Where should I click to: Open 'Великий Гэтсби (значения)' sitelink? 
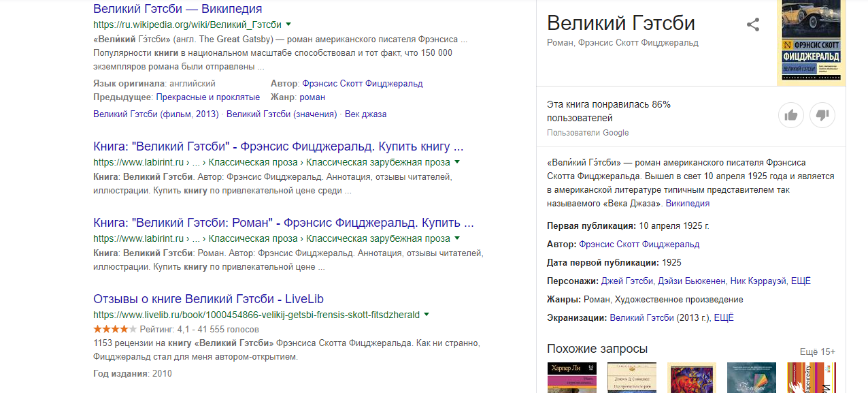282,114
